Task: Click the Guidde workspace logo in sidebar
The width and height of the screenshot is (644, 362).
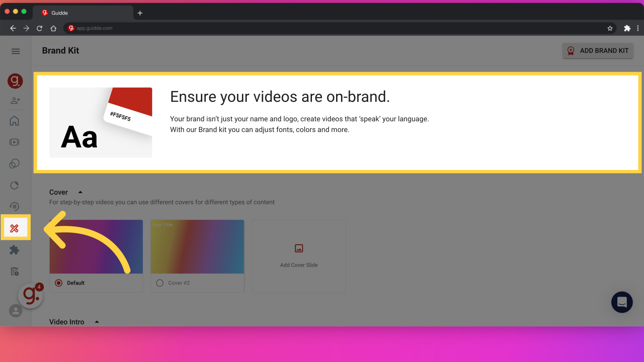Action: tap(15, 81)
